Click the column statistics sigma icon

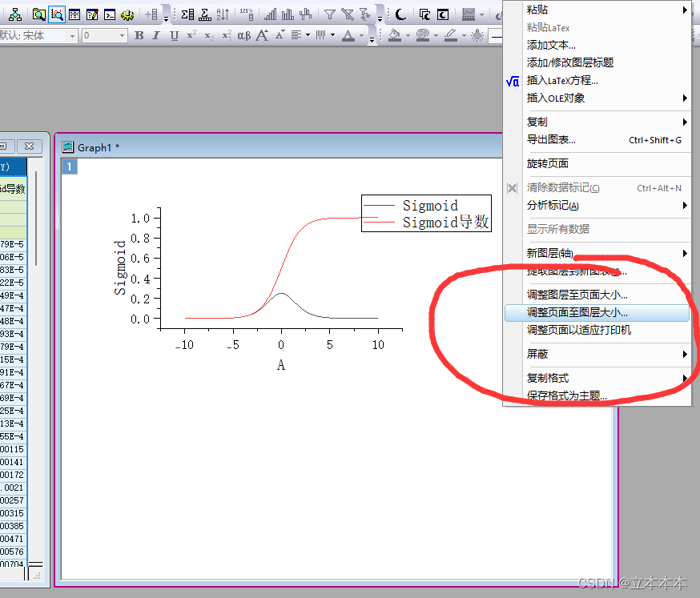pos(187,14)
